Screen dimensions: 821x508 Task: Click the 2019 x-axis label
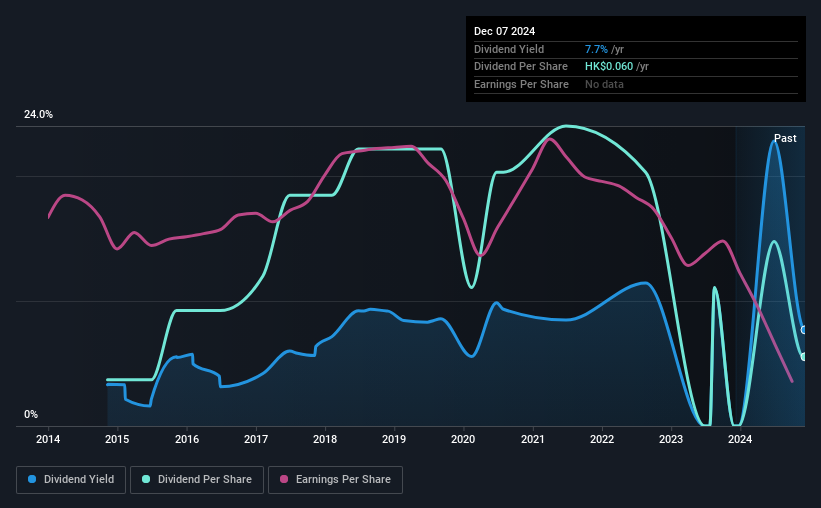tap(394, 439)
